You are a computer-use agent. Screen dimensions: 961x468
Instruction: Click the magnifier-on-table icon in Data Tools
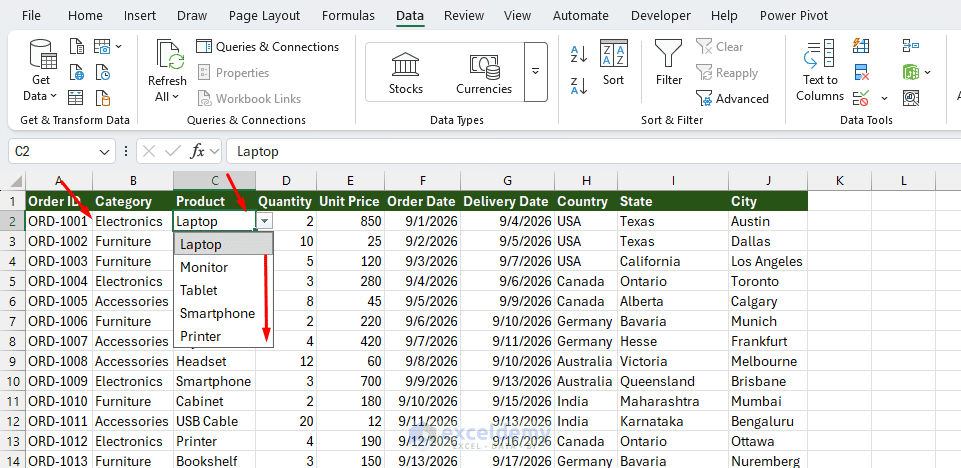911,98
